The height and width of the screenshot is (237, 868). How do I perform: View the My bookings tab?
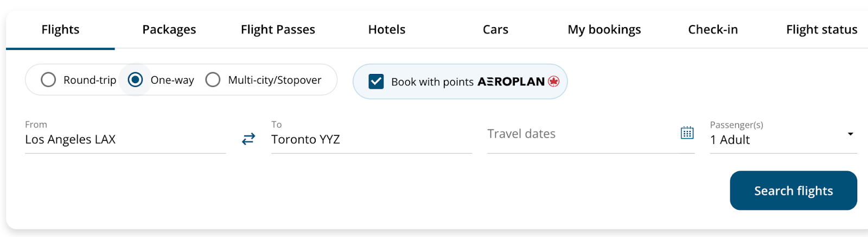[604, 29]
